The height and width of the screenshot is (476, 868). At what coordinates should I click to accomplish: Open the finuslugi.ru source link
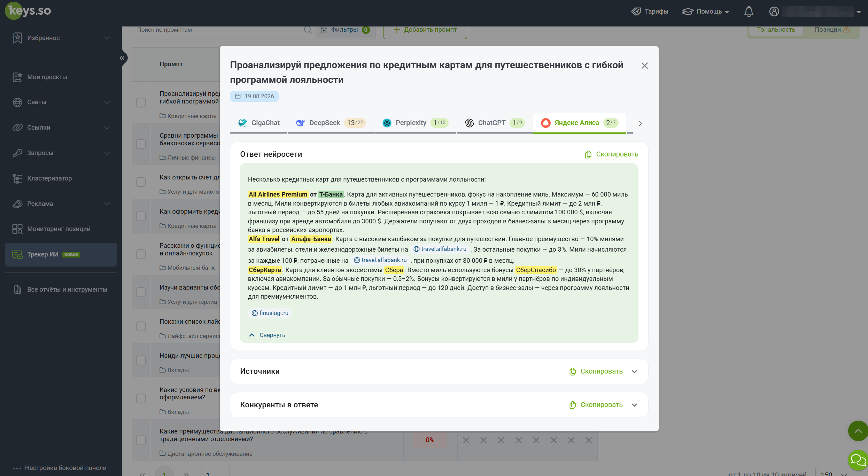tap(270, 313)
